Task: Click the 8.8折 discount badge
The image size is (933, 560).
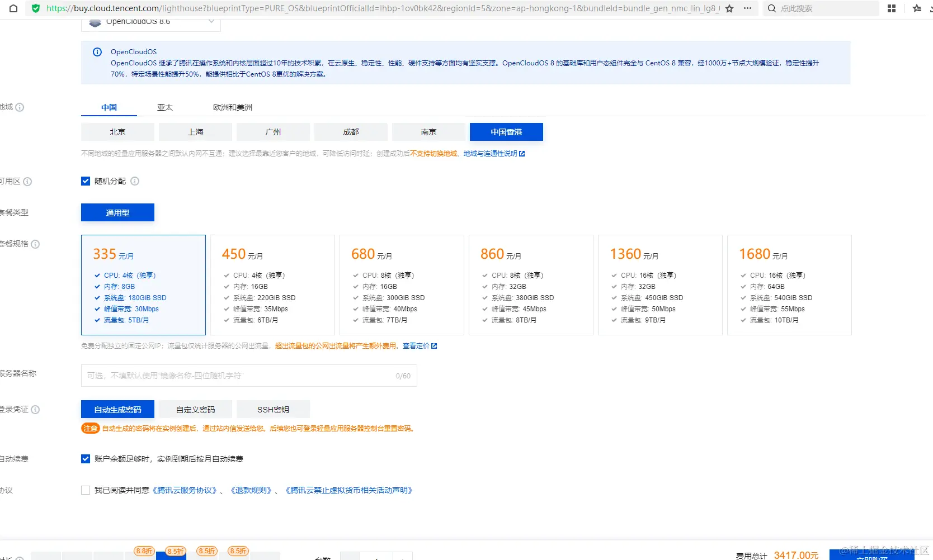Action: click(x=144, y=551)
